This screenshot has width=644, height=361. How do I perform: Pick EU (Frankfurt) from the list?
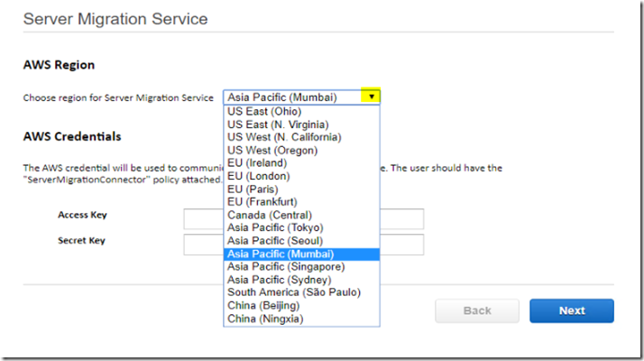click(x=301, y=202)
